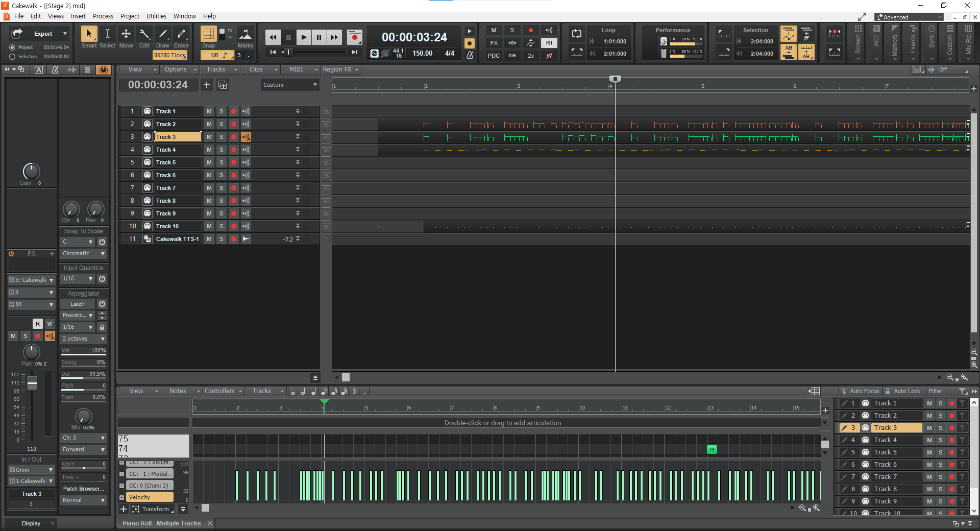Choose the Erase tool
This screenshot has width=980, height=531.
[x=181, y=34]
